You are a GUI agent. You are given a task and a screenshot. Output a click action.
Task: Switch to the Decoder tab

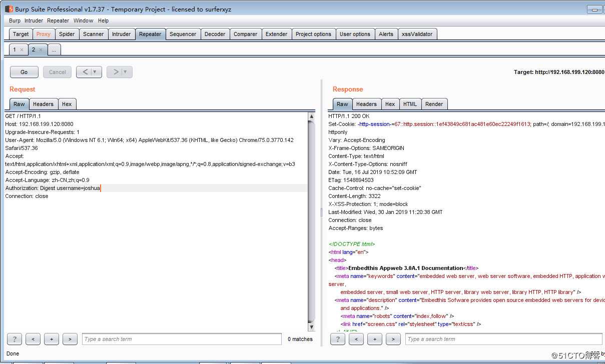pyautogui.click(x=215, y=34)
